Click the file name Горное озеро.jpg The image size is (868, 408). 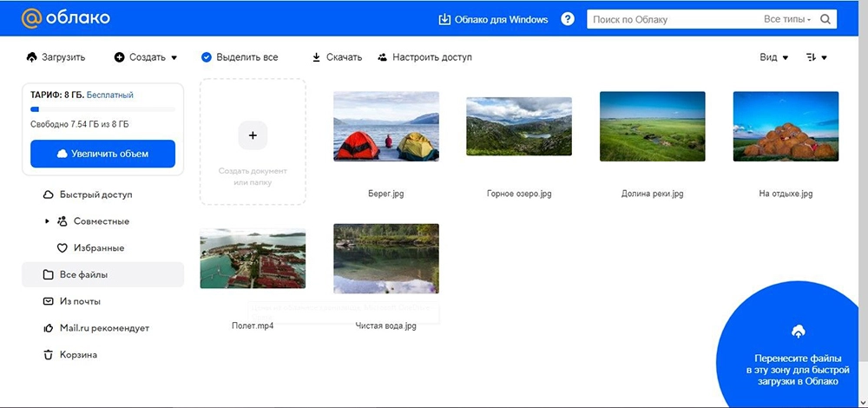pyautogui.click(x=519, y=194)
